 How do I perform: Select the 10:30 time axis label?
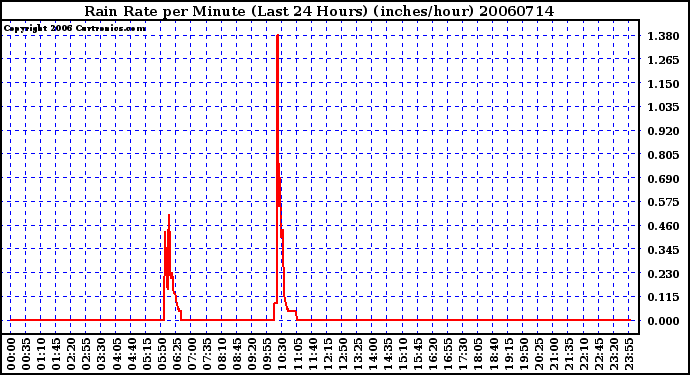pyautogui.click(x=283, y=355)
